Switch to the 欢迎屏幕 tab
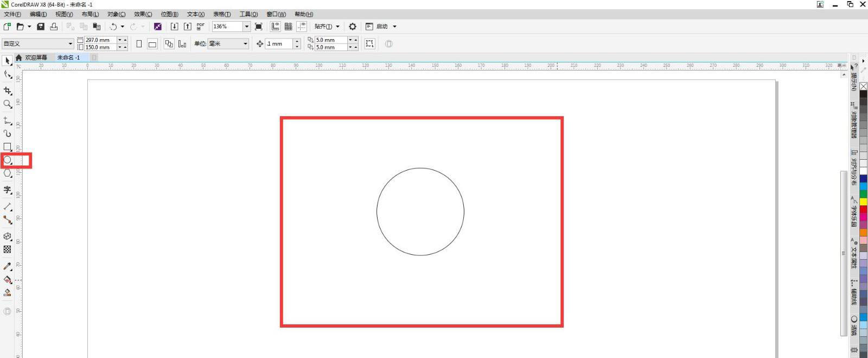The height and width of the screenshot is (358, 868). [36, 58]
